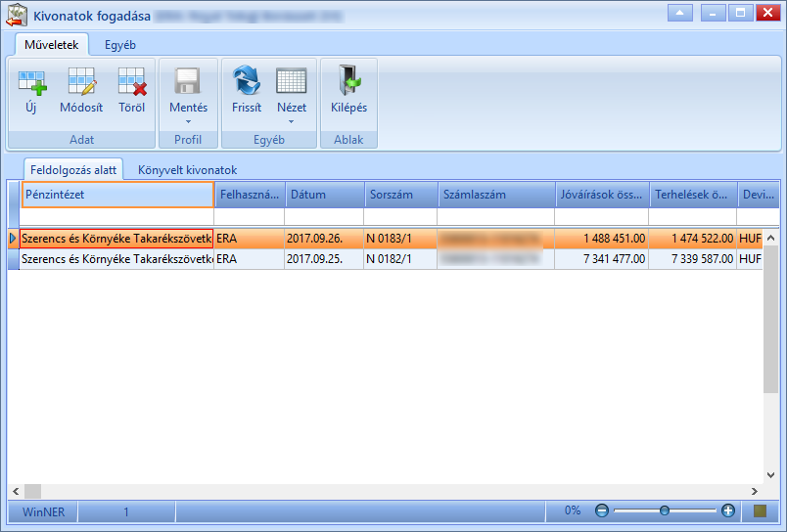Click the 0% zoom value
This screenshot has width=787, height=532.
click(573, 510)
